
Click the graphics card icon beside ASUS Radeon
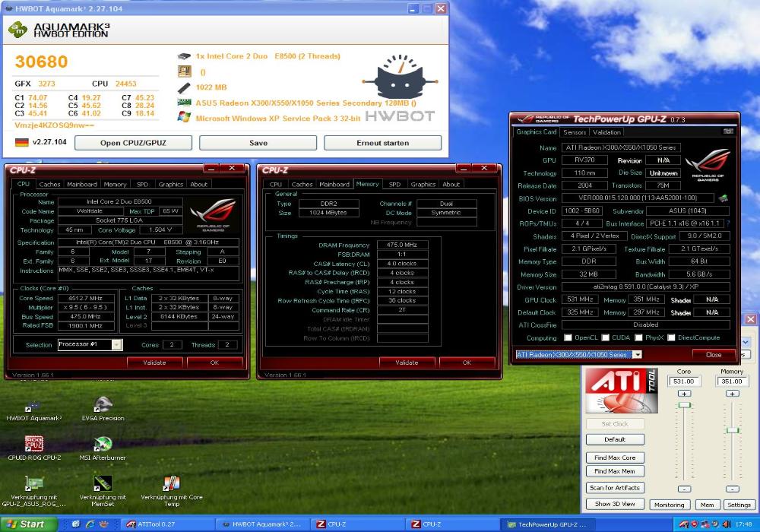pyautogui.click(x=184, y=103)
